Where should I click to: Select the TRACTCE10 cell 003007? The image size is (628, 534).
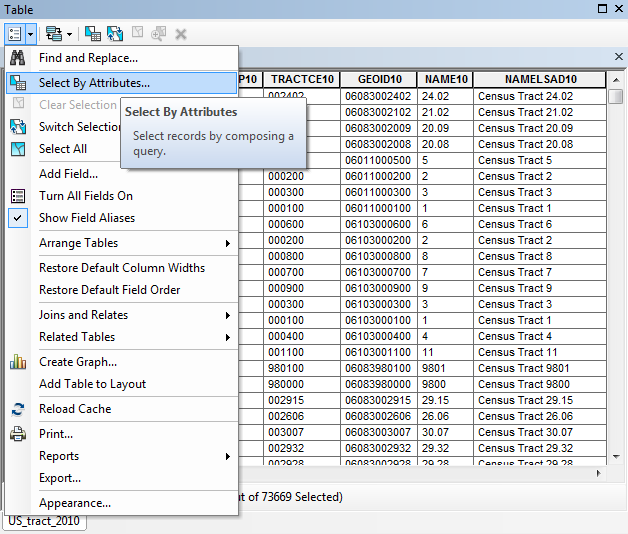[302, 432]
